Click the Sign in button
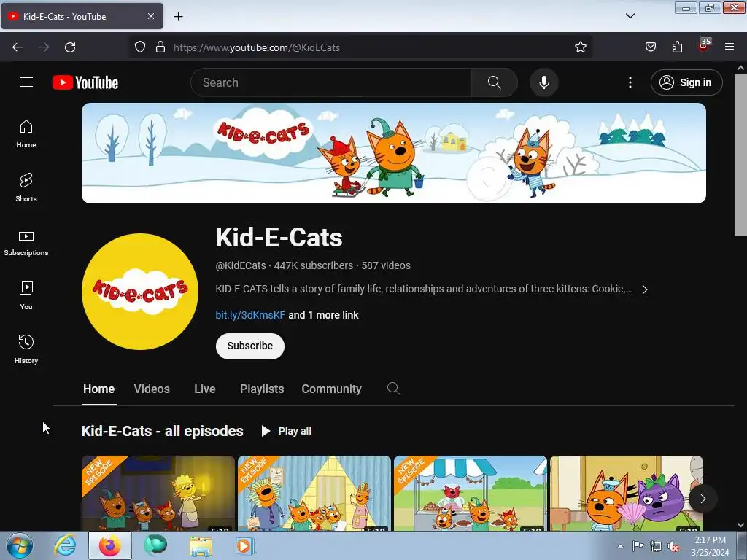The width and height of the screenshot is (747, 560). 686,82
